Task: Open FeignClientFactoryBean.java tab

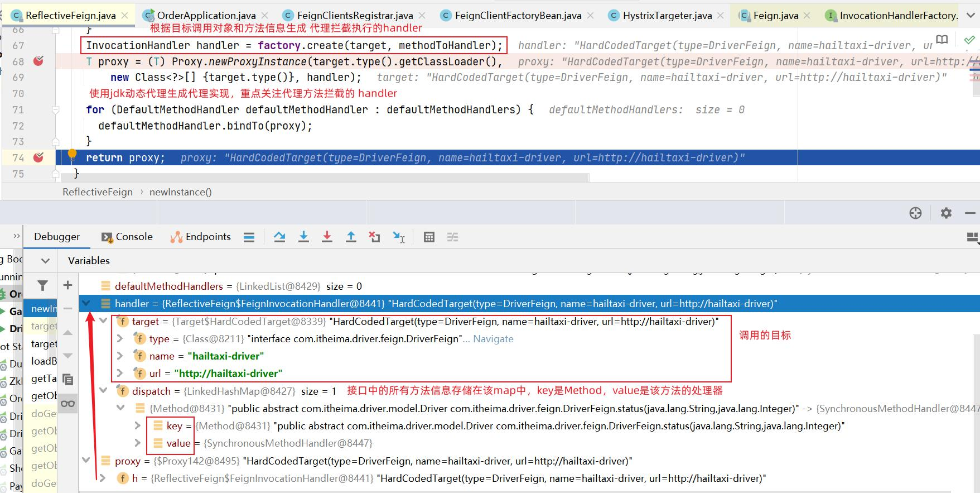Action: [518, 16]
